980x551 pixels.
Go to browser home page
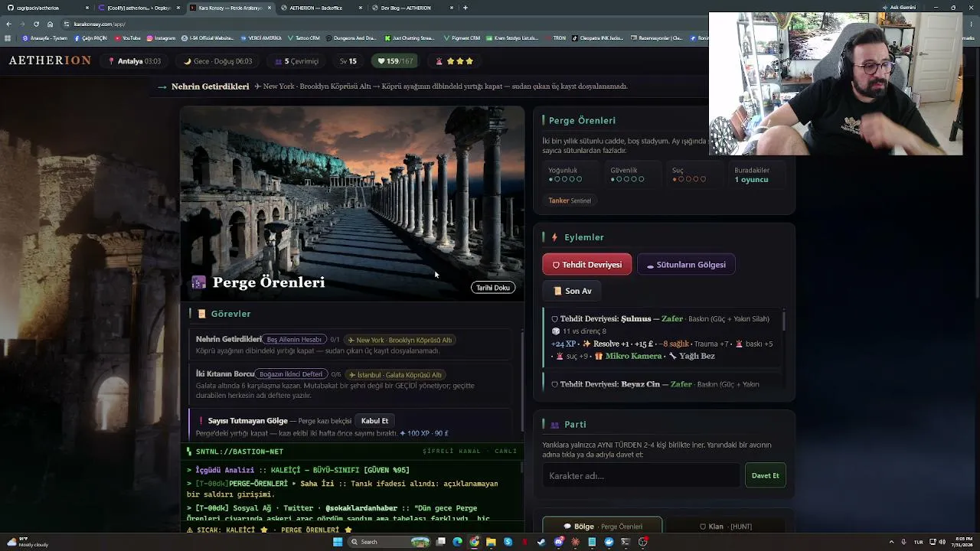51,24
